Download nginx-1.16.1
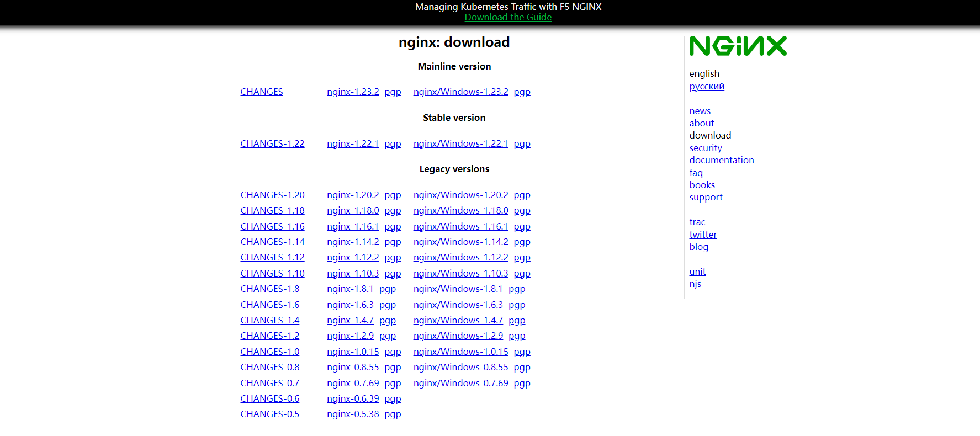980x436 pixels. click(x=353, y=226)
